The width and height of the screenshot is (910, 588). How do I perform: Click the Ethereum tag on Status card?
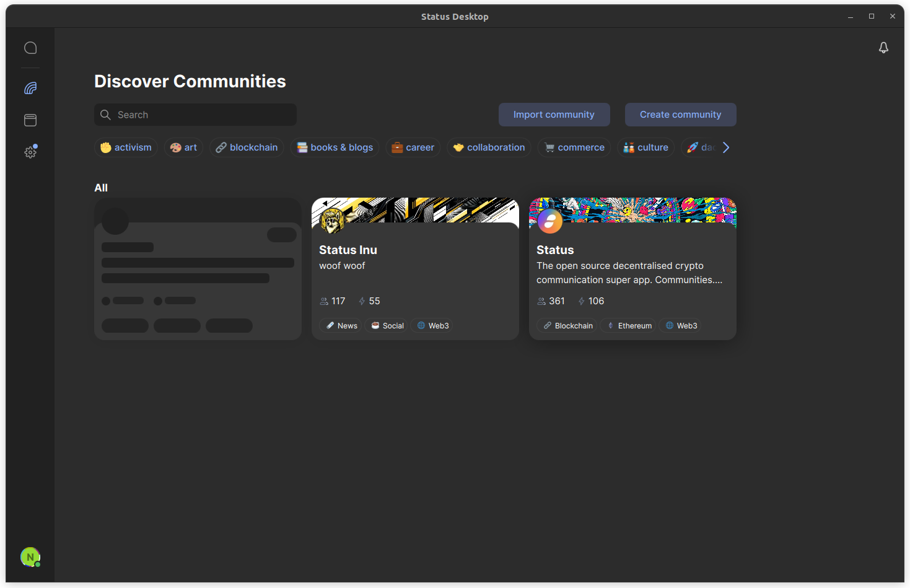point(629,325)
